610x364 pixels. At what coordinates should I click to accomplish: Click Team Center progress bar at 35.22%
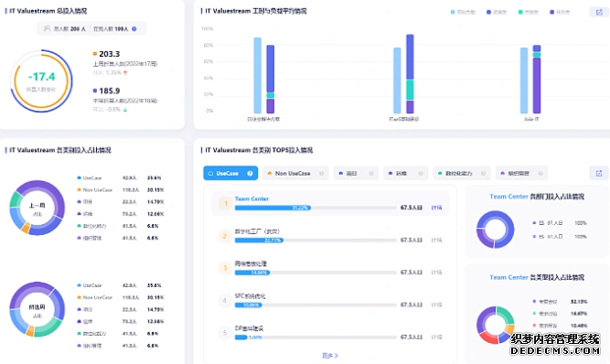pos(273,208)
